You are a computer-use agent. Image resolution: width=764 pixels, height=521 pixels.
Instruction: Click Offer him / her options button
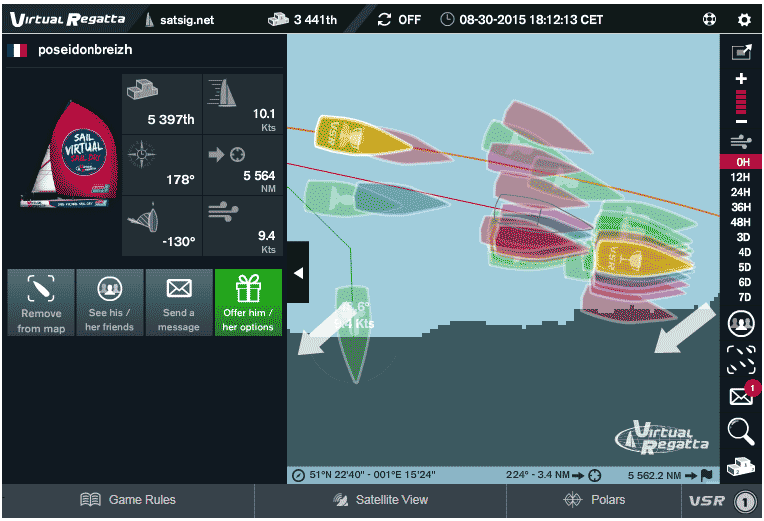tap(248, 303)
